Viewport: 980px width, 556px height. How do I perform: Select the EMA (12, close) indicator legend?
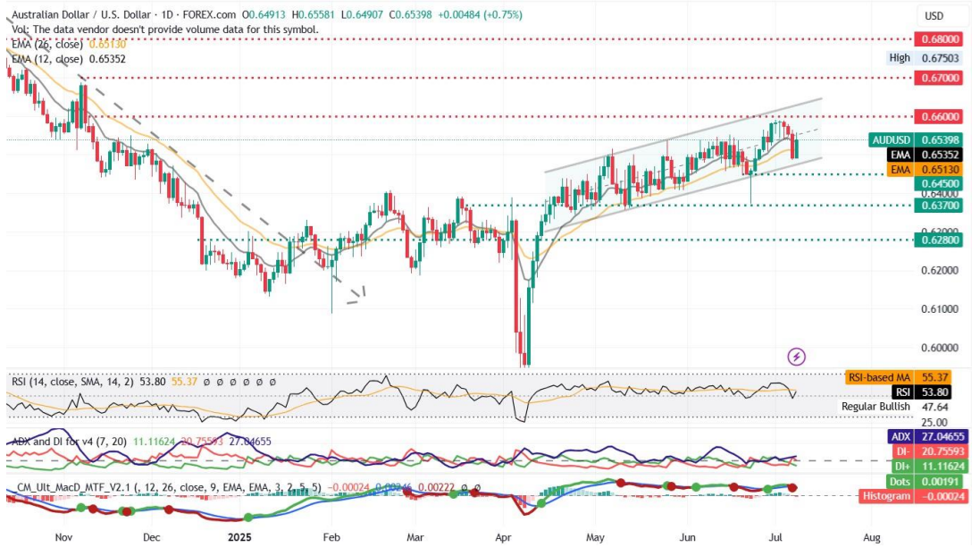(x=69, y=59)
